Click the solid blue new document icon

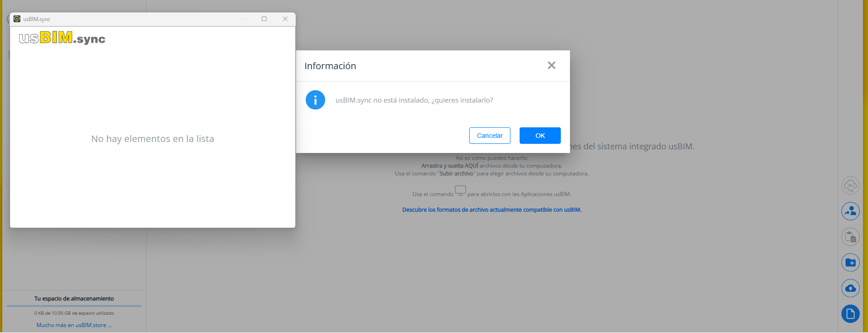pyautogui.click(x=850, y=314)
